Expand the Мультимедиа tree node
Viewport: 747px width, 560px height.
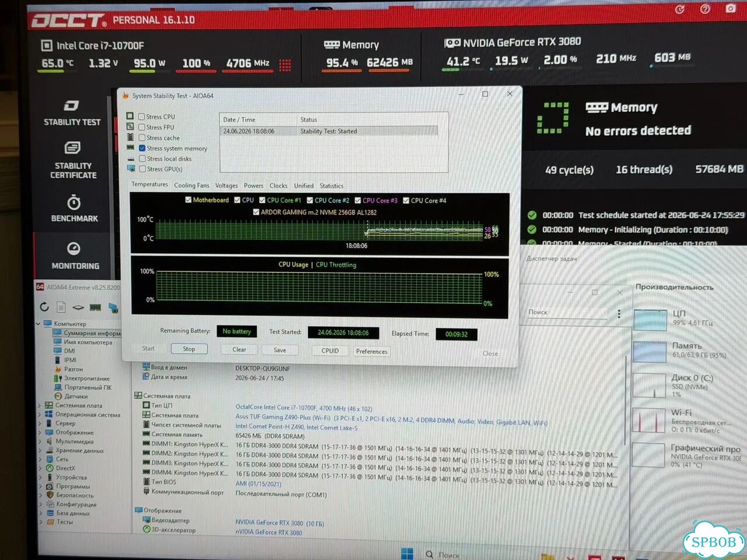(39, 441)
